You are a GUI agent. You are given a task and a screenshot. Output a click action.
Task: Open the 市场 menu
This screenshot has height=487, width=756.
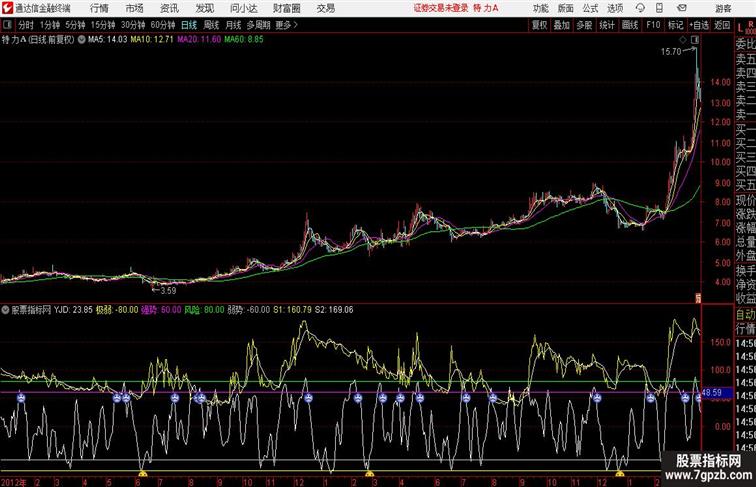135,8
